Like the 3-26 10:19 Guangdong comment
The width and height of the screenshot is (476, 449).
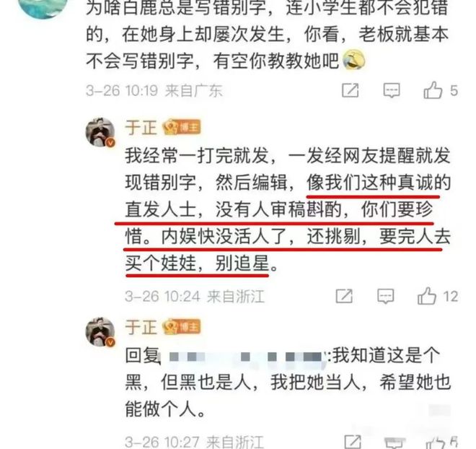[x=433, y=90]
